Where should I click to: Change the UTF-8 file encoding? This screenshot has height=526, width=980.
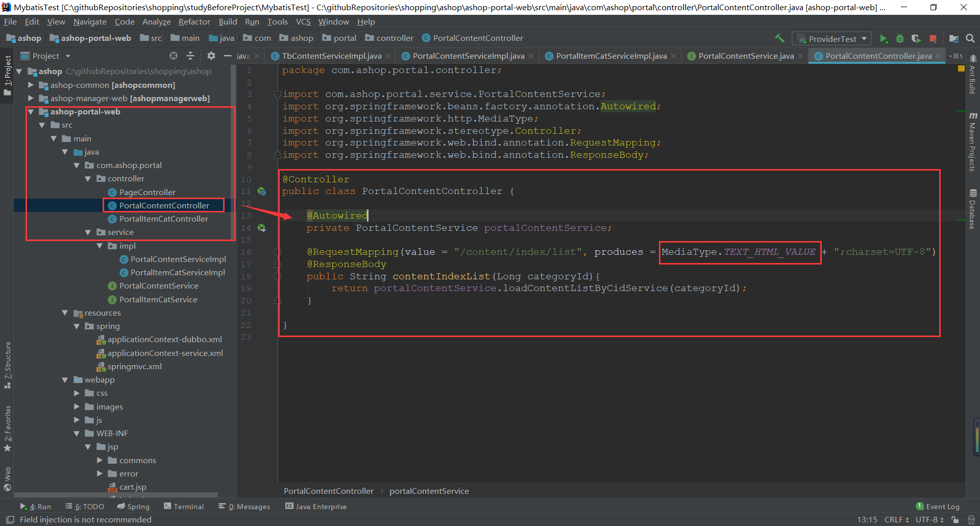[x=929, y=520]
